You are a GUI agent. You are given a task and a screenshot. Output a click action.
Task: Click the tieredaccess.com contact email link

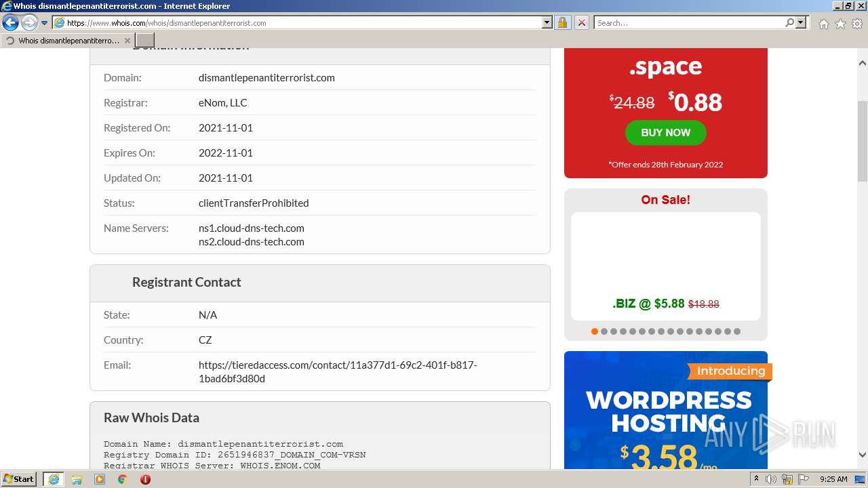click(338, 371)
